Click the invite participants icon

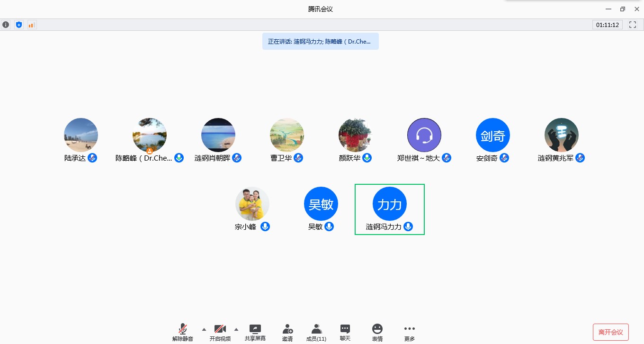287,332
